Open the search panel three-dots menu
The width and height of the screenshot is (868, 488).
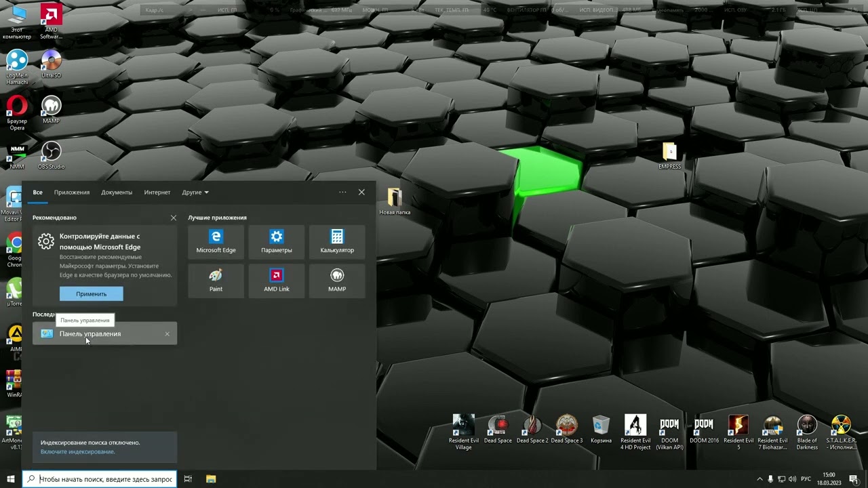pyautogui.click(x=342, y=192)
